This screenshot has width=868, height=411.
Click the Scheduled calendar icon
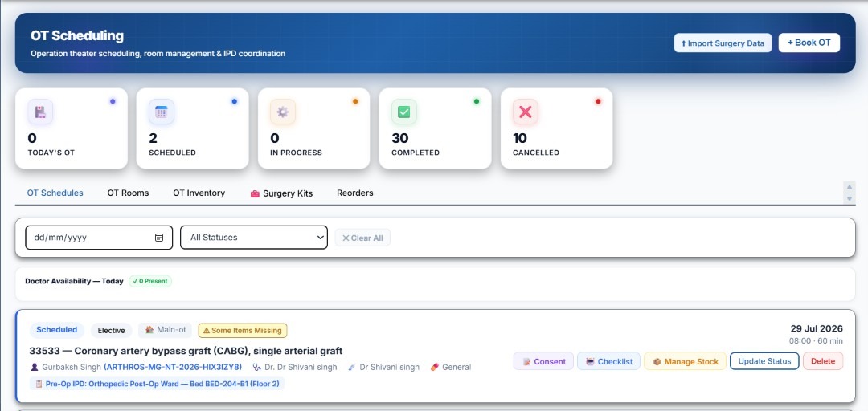(x=161, y=112)
